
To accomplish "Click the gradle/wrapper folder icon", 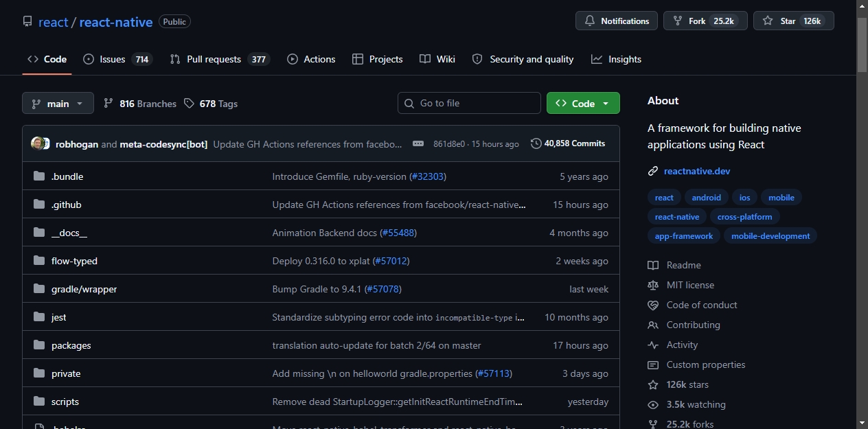I will tap(39, 289).
